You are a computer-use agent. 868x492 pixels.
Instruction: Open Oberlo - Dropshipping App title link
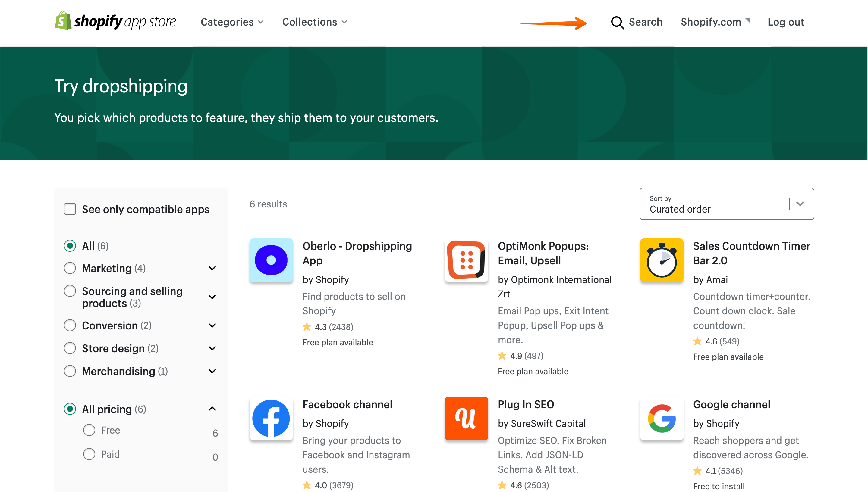pos(357,253)
